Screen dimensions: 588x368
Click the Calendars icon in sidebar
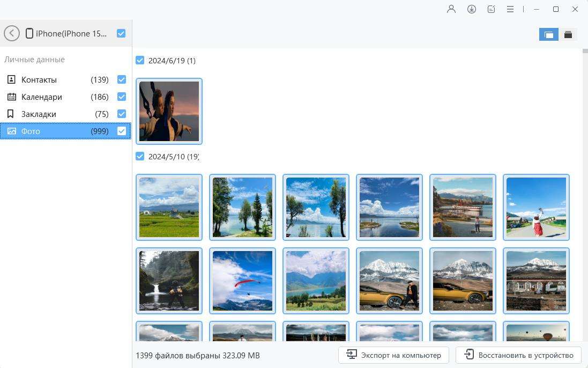(x=12, y=97)
